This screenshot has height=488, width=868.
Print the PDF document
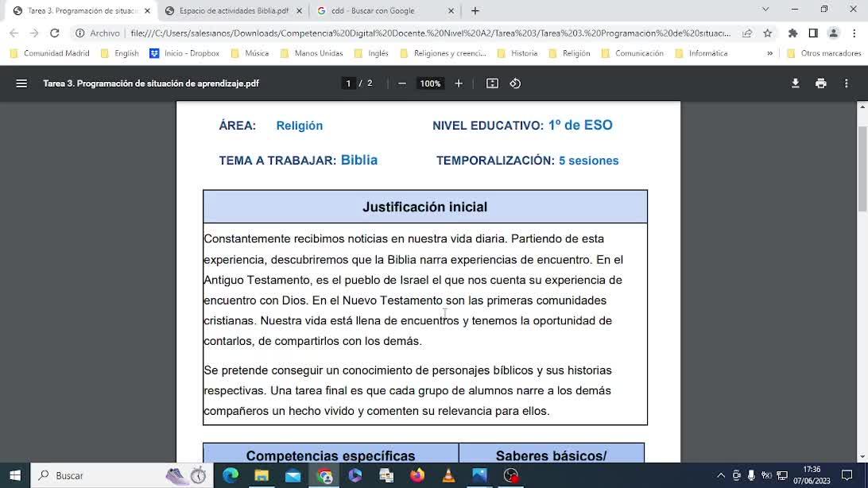(821, 83)
